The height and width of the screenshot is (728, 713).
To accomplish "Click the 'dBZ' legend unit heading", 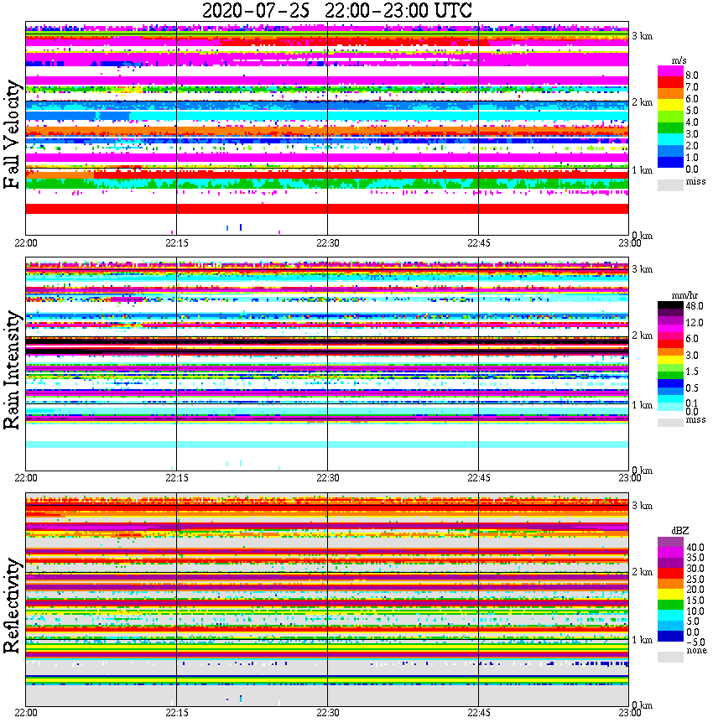I will click(x=679, y=531).
